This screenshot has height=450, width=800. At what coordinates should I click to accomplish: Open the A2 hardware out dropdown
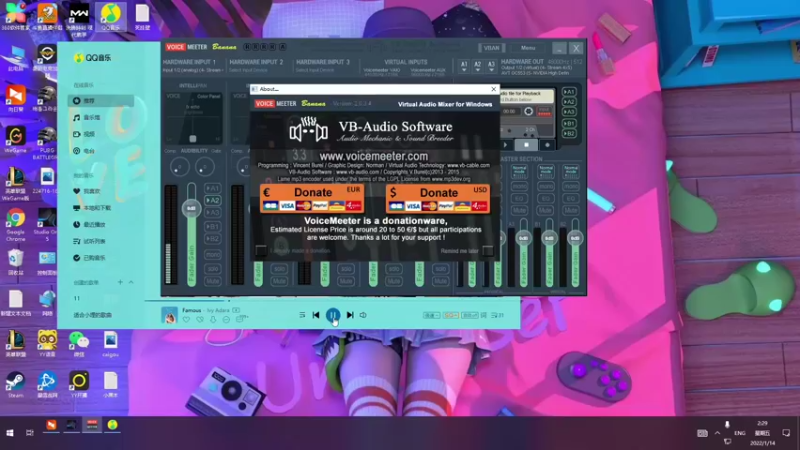(x=478, y=66)
